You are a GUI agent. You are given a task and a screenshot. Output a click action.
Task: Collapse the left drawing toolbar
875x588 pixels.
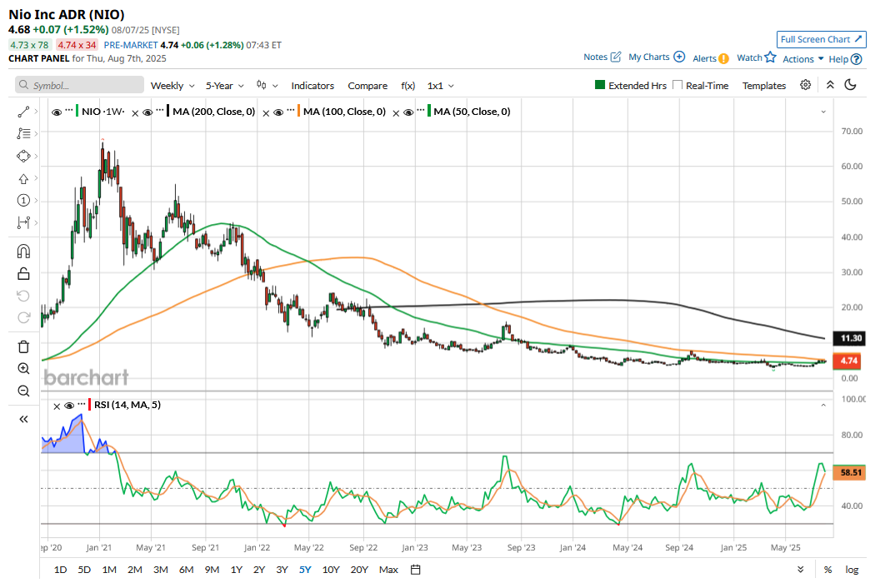coord(23,420)
